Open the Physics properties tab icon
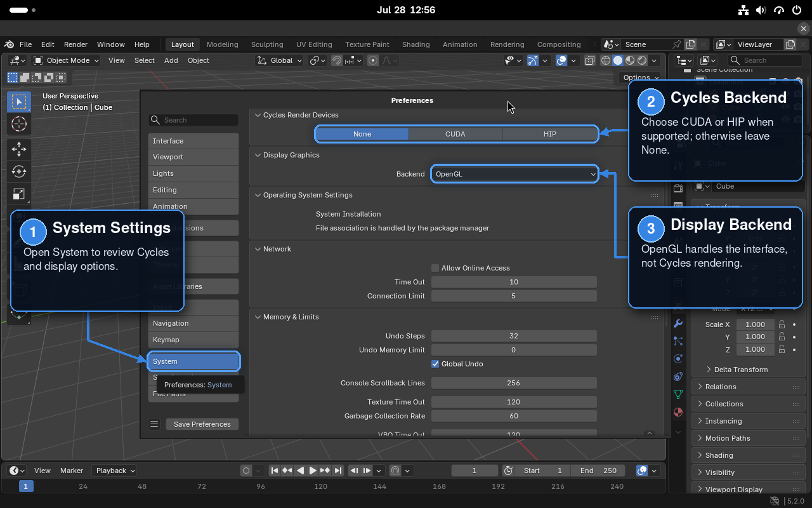 (x=678, y=358)
